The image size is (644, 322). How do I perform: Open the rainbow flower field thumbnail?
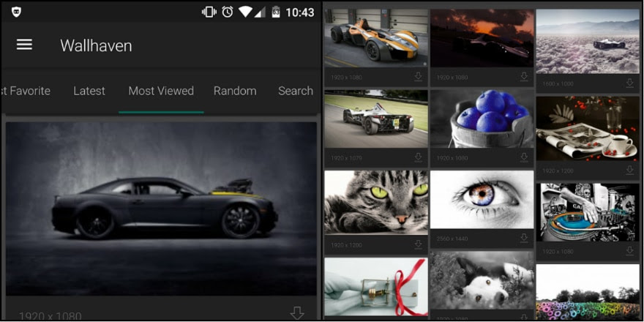(588, 293)
